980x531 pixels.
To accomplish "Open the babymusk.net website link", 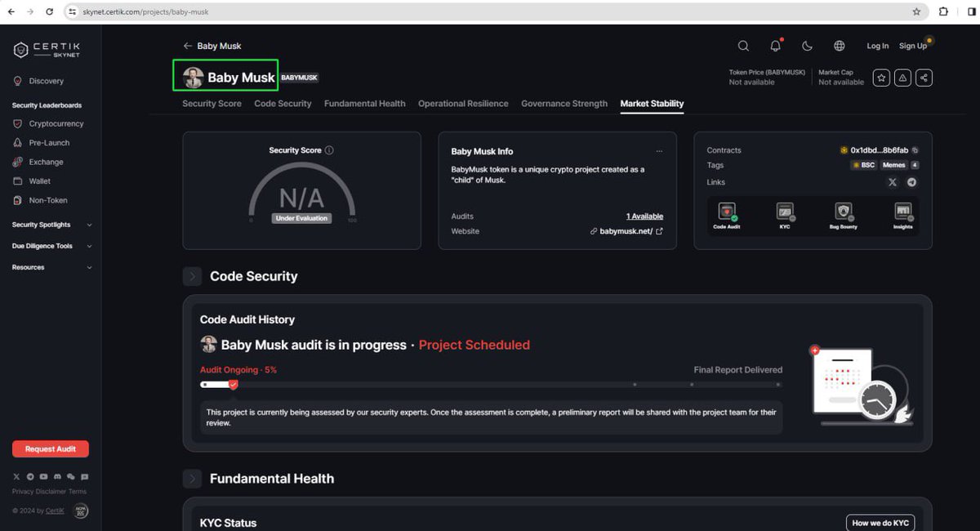I will (626, 231).
